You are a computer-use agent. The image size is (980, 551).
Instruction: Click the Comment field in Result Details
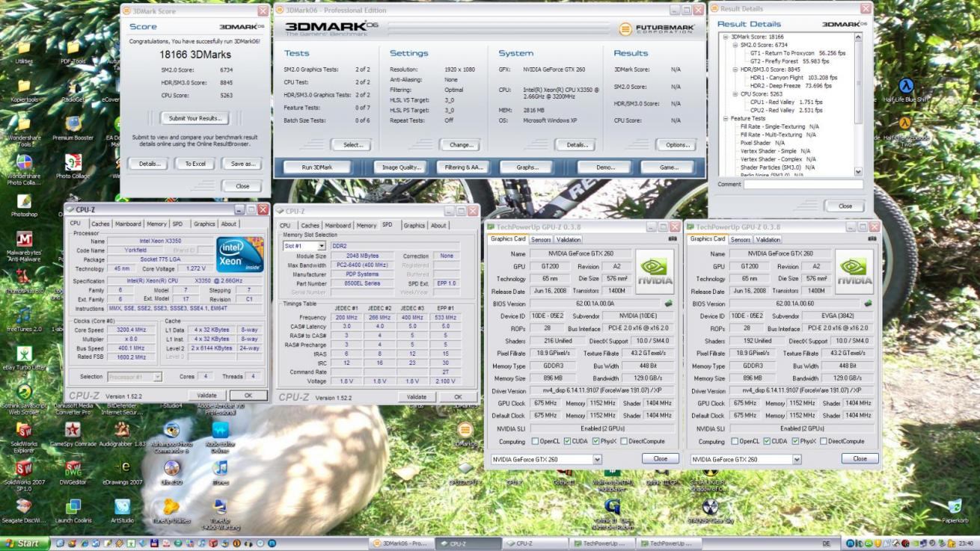(803, 184)
